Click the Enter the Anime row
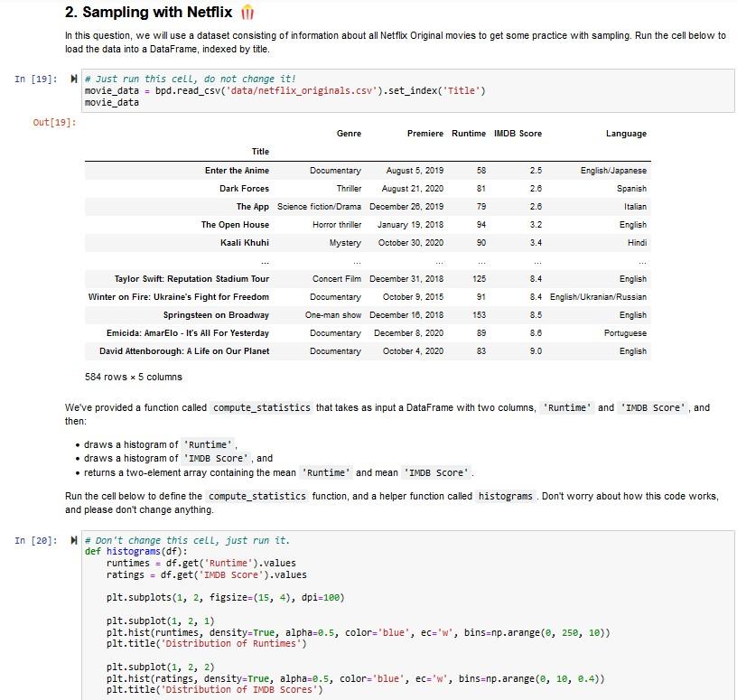 pos(368,170)
